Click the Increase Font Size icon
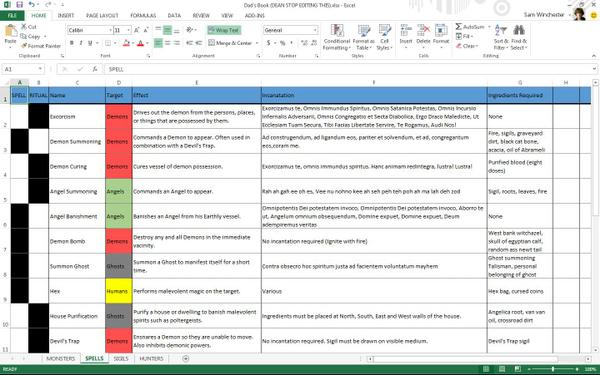The image size is (600, 375). (137, 30)
